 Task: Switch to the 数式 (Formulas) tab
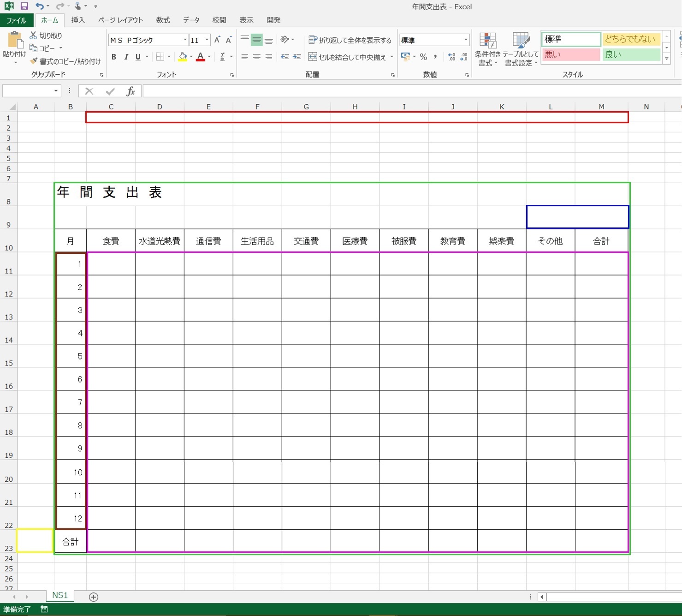163,20
